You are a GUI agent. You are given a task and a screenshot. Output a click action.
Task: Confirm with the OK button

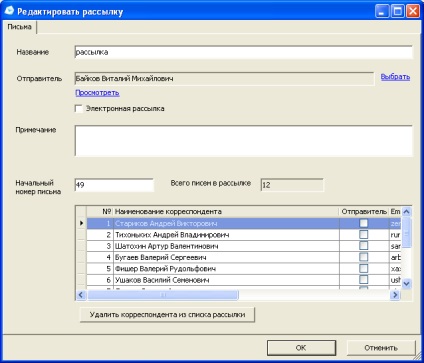tap(301, 348)
